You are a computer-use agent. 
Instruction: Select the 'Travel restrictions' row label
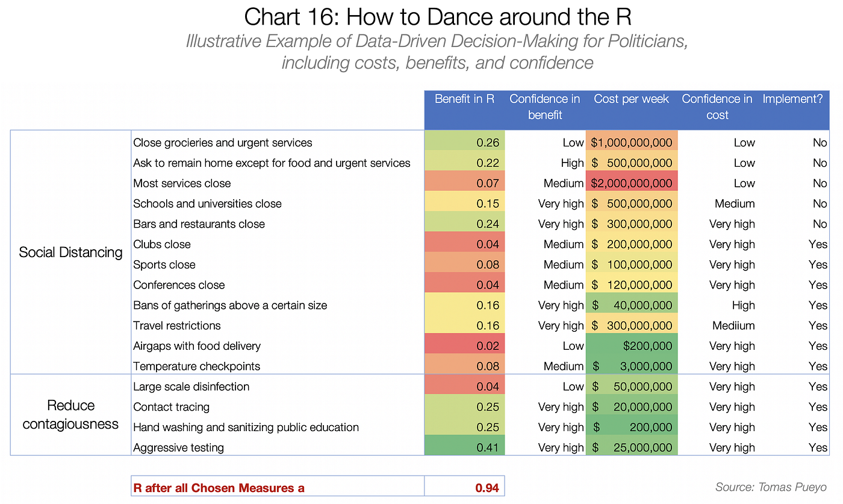(177, 326)
